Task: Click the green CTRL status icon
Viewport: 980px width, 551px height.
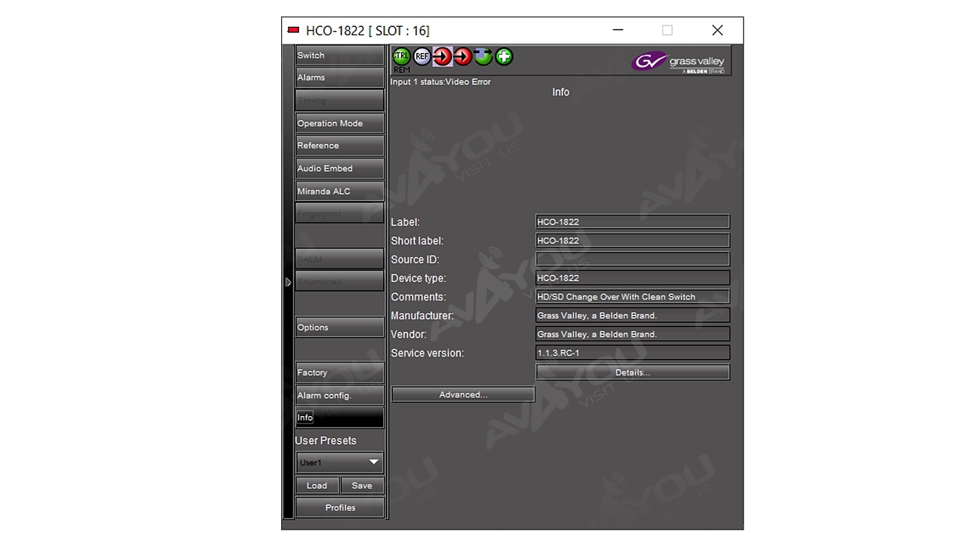Action: pos(401,56)
